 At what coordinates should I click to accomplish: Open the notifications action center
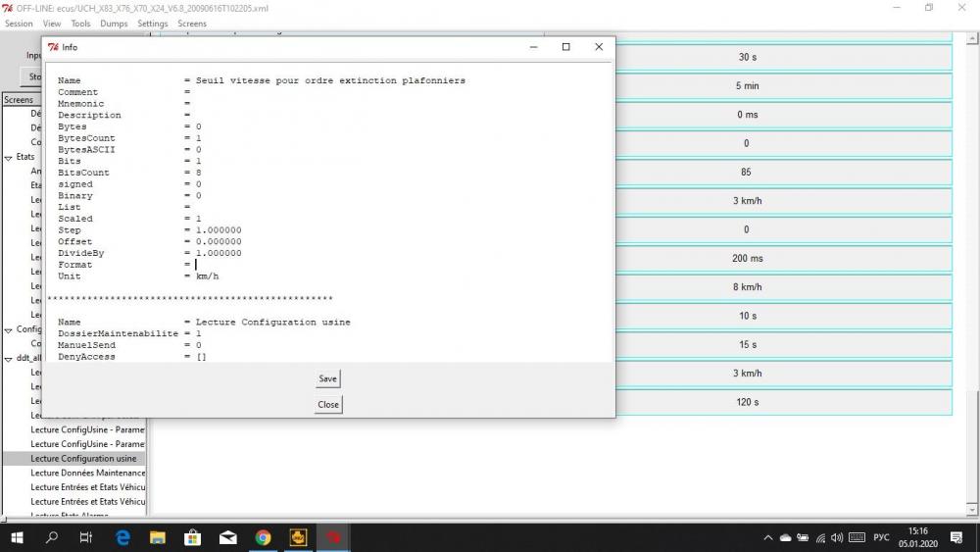click(956, 537)
